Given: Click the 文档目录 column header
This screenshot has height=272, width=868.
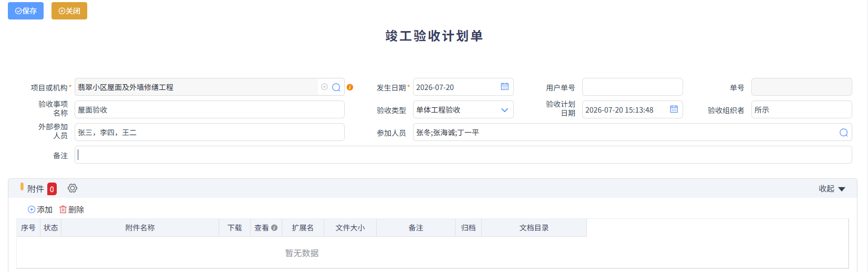Looking at the screenshot, I should click(534, 228).
